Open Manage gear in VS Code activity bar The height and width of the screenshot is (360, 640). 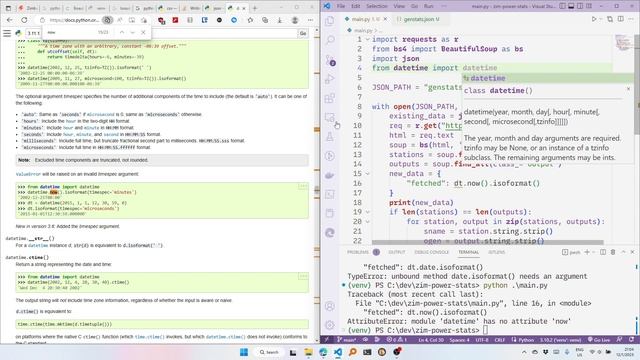tap(330, 325)
